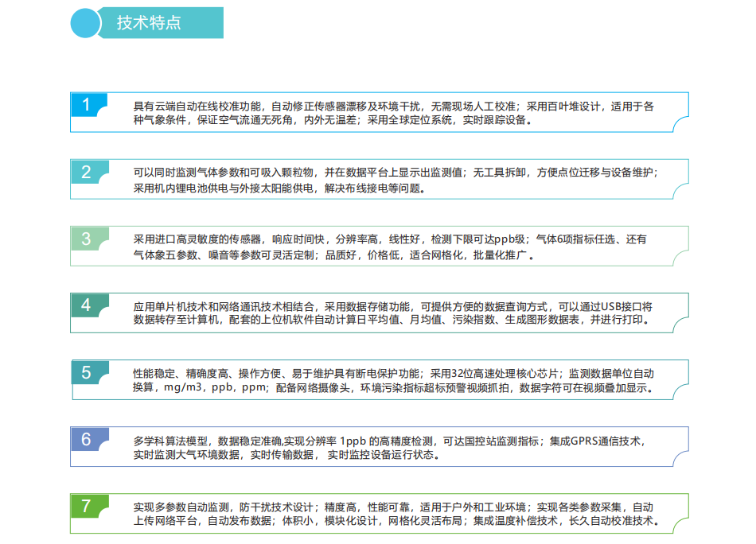Screen dimensions: 756x544
Task: Select the 技术特点 header banner
Action: coord(160,22)
